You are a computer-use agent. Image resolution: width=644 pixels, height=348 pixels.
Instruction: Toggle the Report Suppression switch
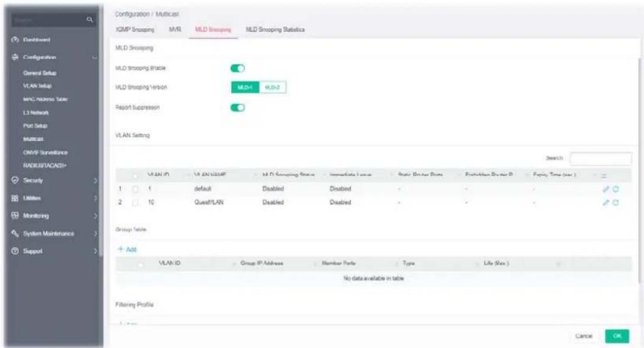tap(238, 108)
